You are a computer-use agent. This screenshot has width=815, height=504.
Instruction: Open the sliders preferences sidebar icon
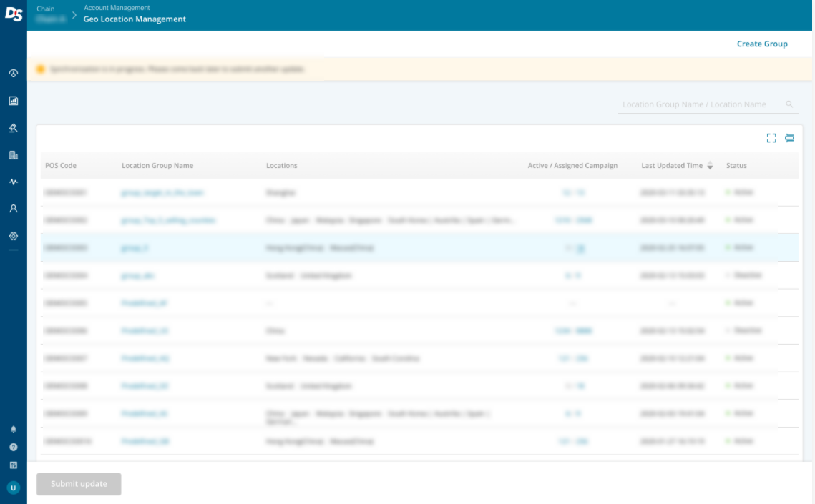pyautogui.click(x=14, y=465)
